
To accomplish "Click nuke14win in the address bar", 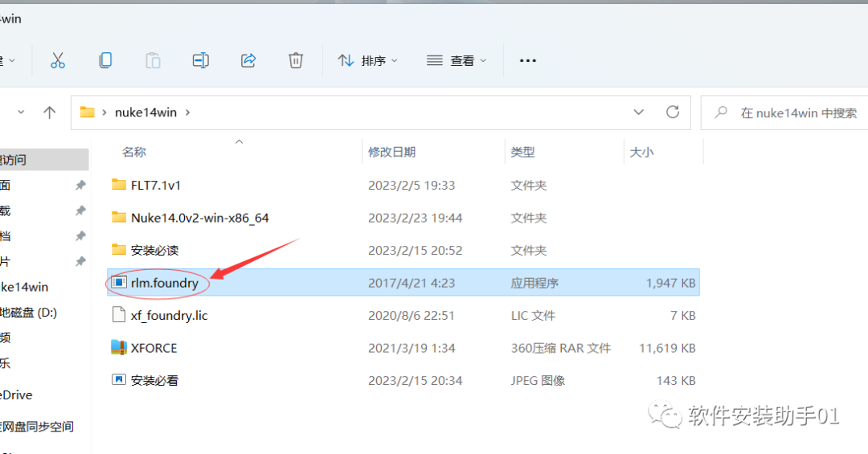I will pos(145,112).
